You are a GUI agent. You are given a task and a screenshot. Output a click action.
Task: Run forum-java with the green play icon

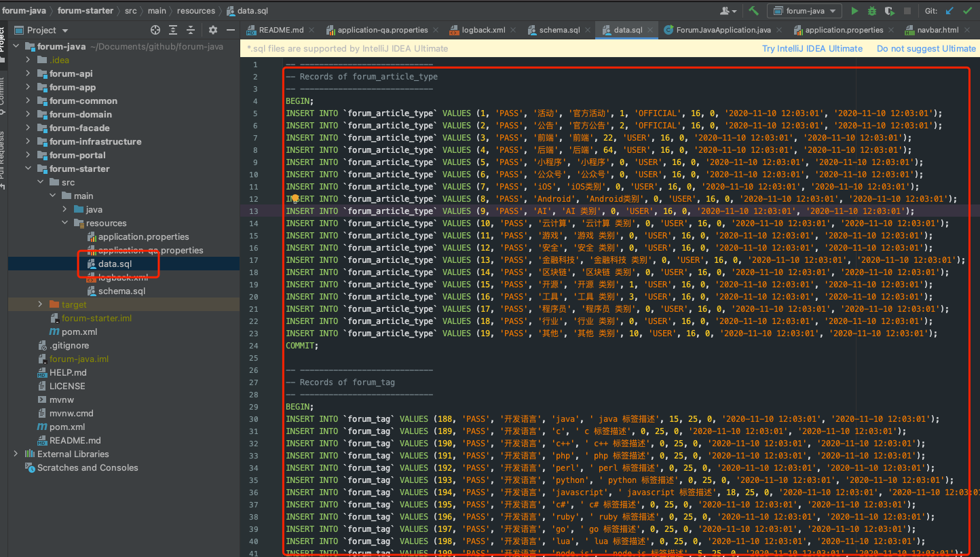click(x=855, y=11)
